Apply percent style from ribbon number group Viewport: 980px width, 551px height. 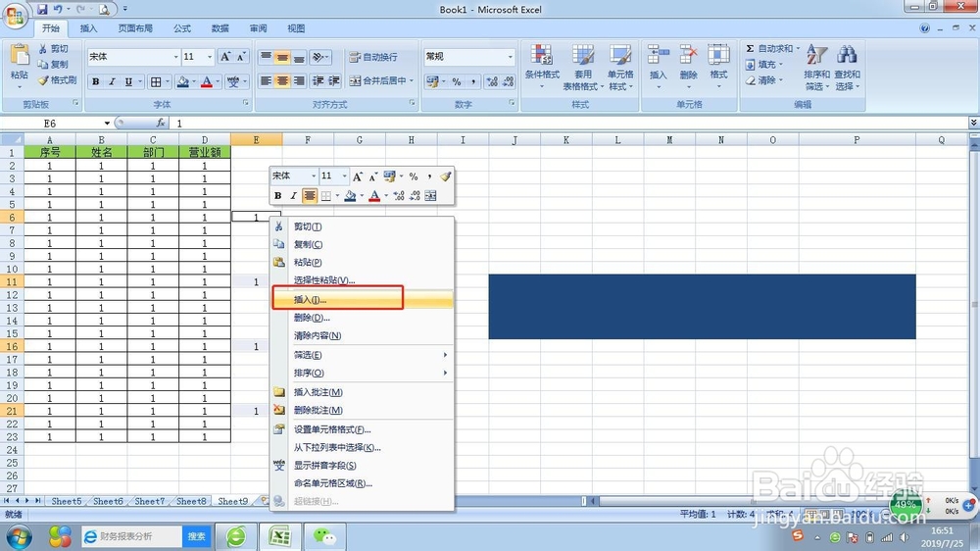click(457, 81)
